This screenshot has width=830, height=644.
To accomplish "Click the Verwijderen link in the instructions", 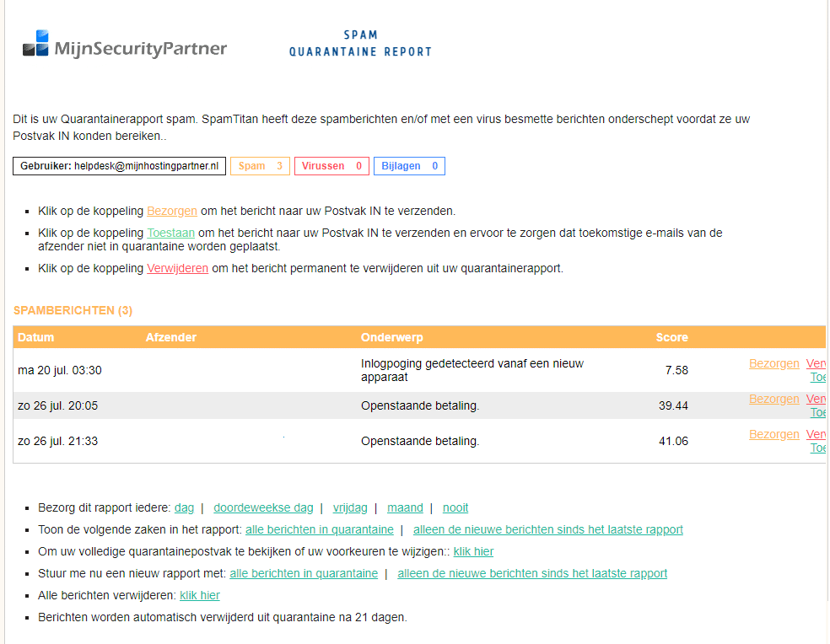I will click(177, 268).
